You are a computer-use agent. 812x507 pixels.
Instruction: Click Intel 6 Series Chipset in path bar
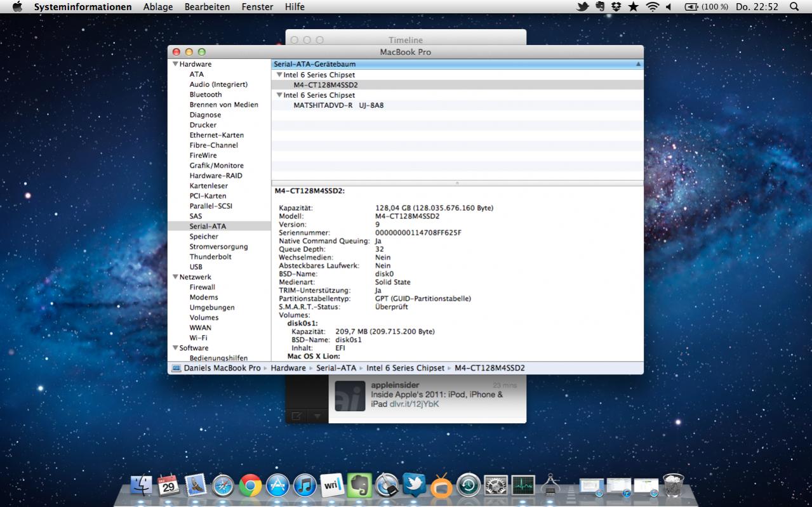(406, 368)
